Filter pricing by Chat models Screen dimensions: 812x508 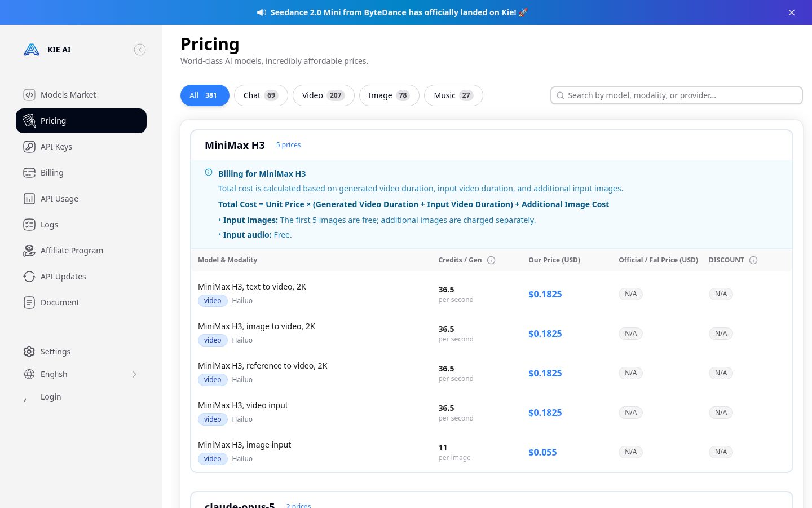(261, 95)
